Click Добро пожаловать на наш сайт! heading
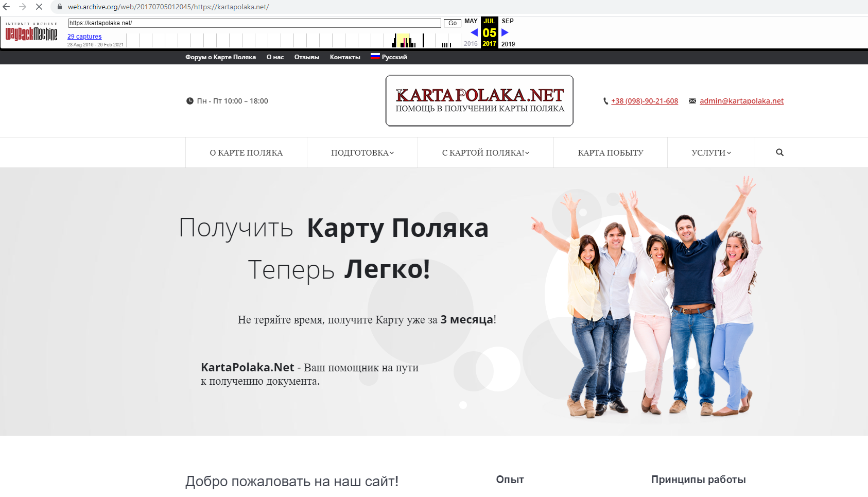This screenshot has width=868, height=497. click(x=292, y=482)
